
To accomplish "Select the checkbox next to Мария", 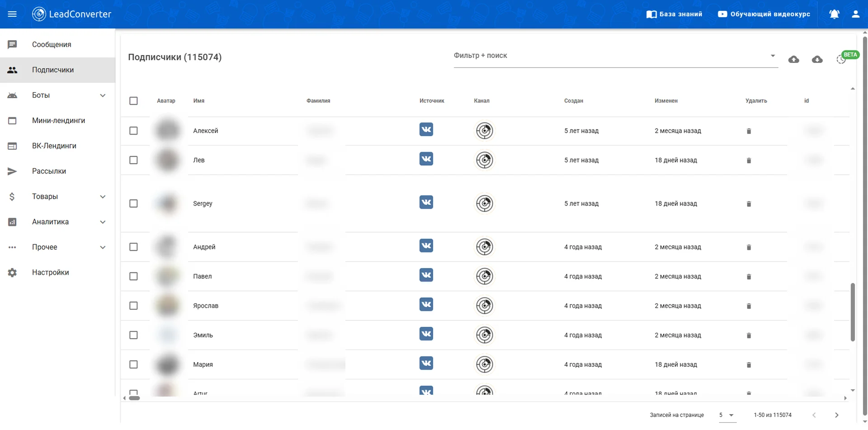I will (133, 365).
